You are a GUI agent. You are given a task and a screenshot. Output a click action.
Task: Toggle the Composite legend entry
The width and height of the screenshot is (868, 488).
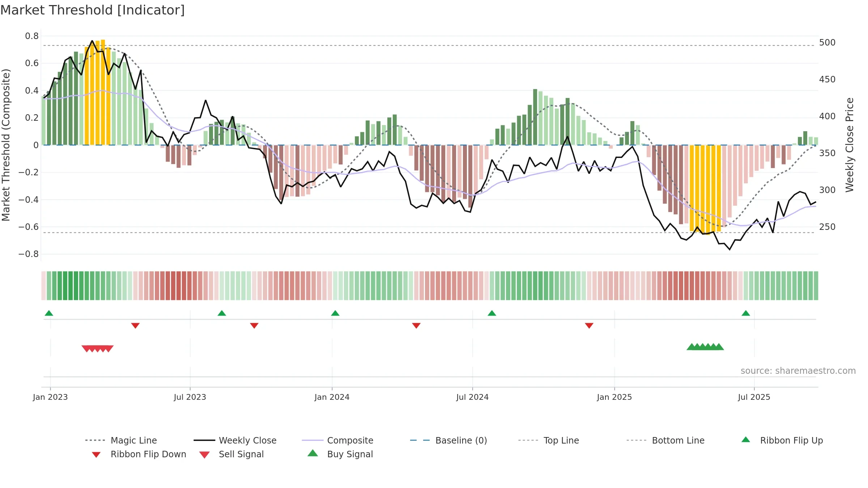coord(338,440)
